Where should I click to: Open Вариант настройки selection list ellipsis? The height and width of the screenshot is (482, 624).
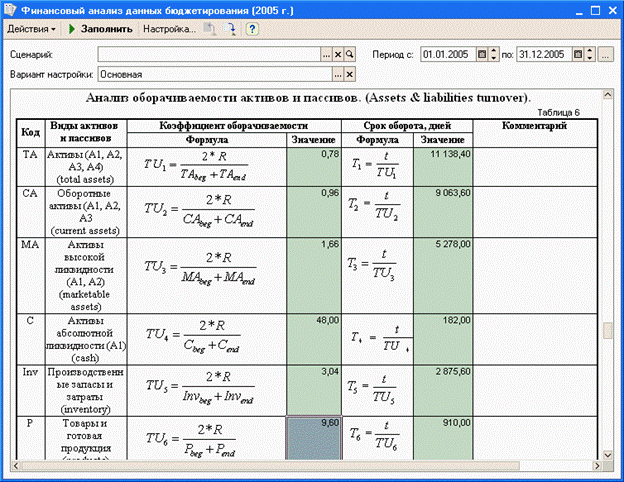(x=338, y=74)
